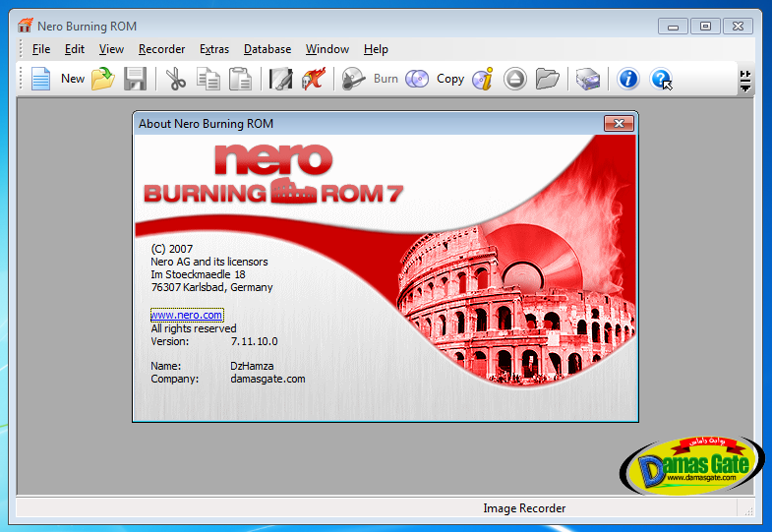Copy selection with the two-pages toolbar icon
Screen dimensions: 772x532
(208, 79)
